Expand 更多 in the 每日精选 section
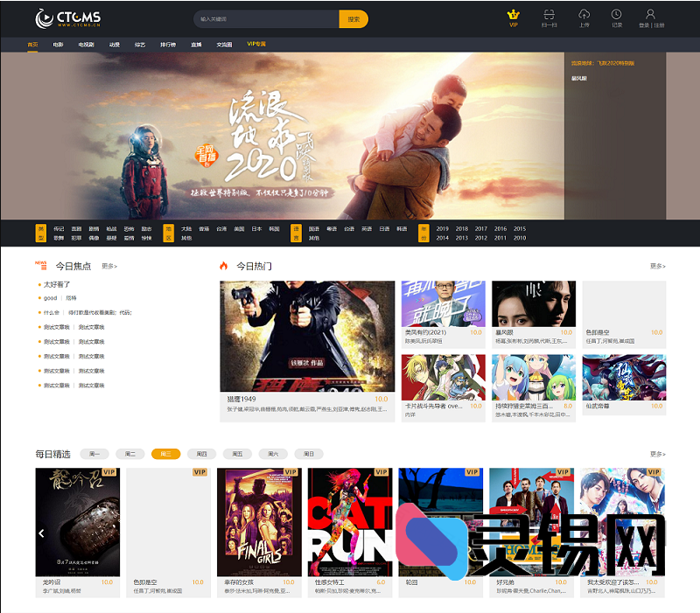700x613 pixels. click(x=657, y=454)
